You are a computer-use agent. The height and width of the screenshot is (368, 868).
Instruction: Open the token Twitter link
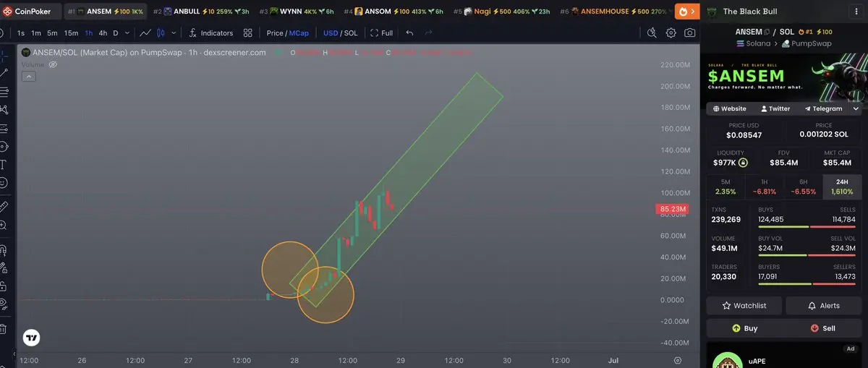point(775,108)
